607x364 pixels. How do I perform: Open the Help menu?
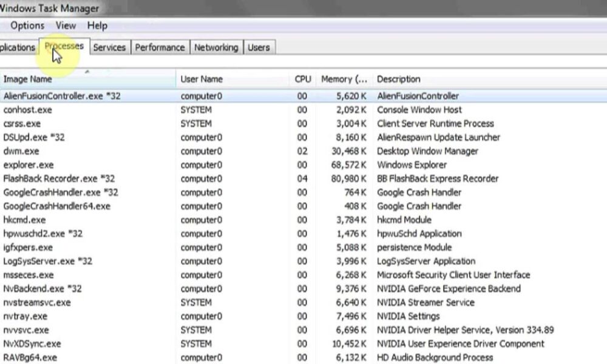[97, 25]
